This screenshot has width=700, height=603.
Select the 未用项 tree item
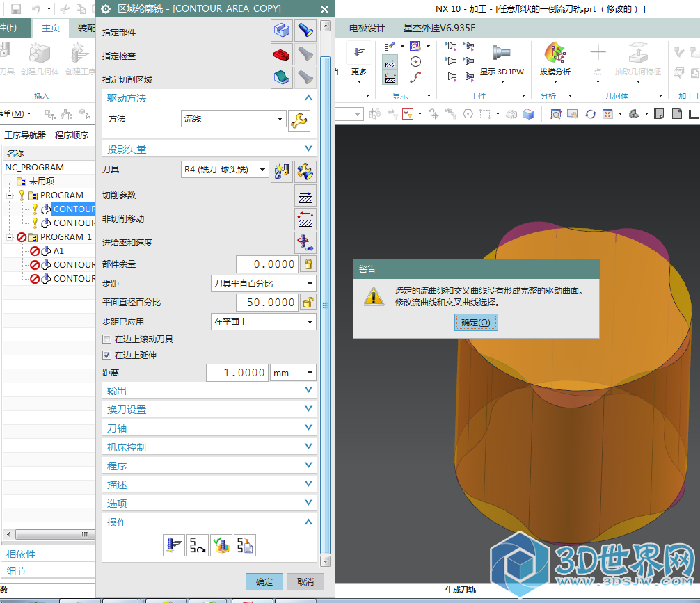tap(42, 182)
